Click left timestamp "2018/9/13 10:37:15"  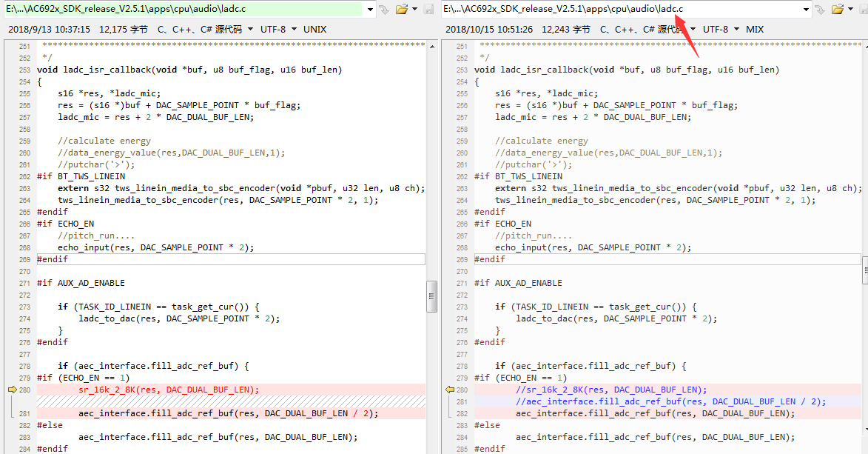point(50,30)
